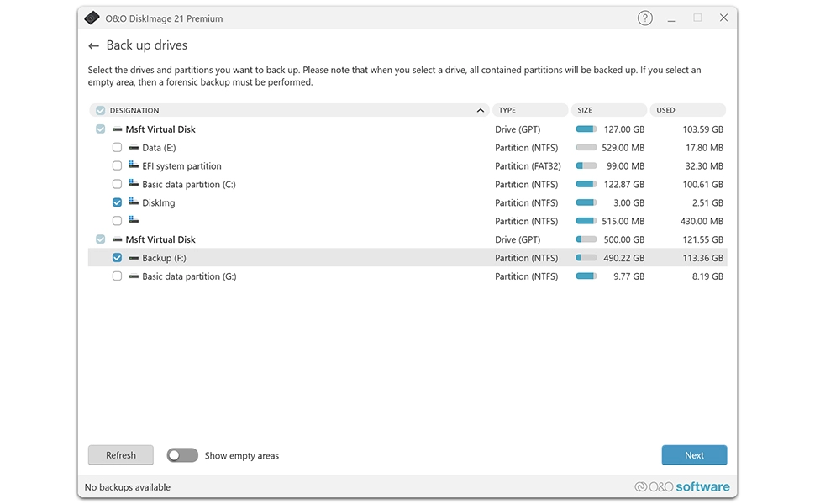The height and width of the screenshot is (504, 815).
Task: Click the partition icon next to DiskImg
Action: click(x=134, y=202)
